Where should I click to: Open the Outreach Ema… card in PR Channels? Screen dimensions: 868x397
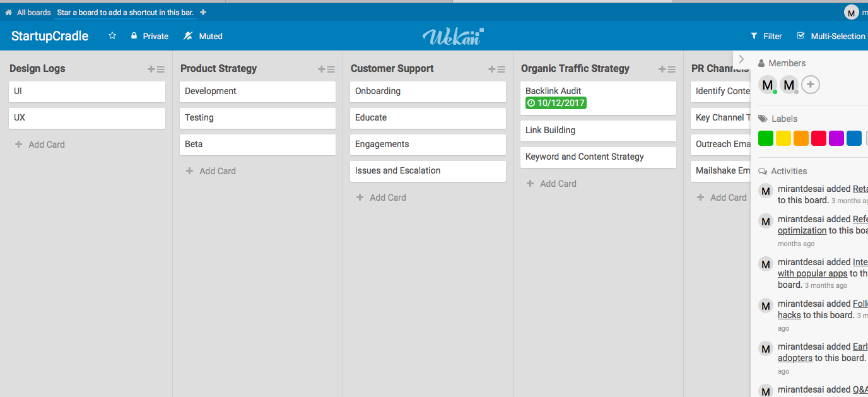click(x=720, y=145)
